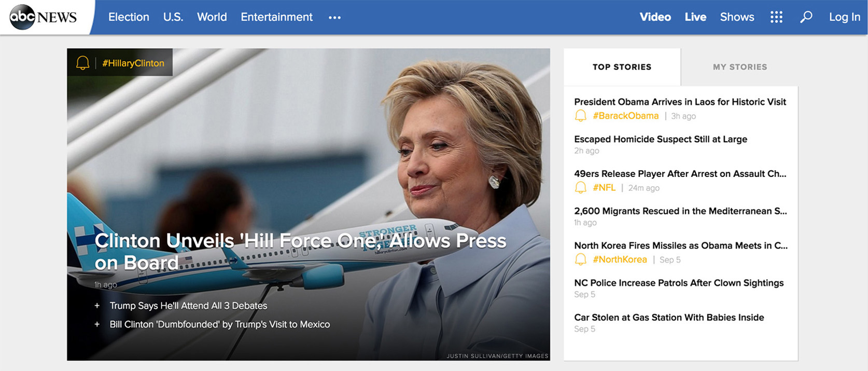Image resolution: width=868 pixels, height=371 pixels.
Task: Click the #BarackObama hashtag
Action: pos(626,116)
